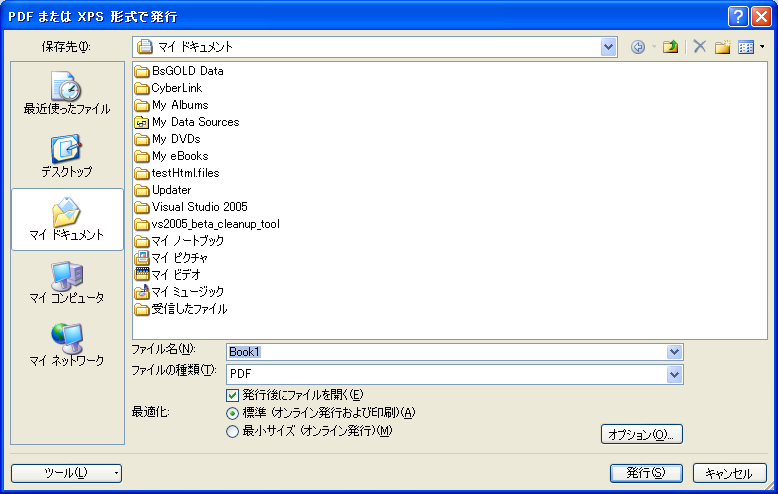Image resolution: width=778 pixels, height=494 pixels.
Task: Select the Updater folder icon
Action: click(x=142, y=190)
